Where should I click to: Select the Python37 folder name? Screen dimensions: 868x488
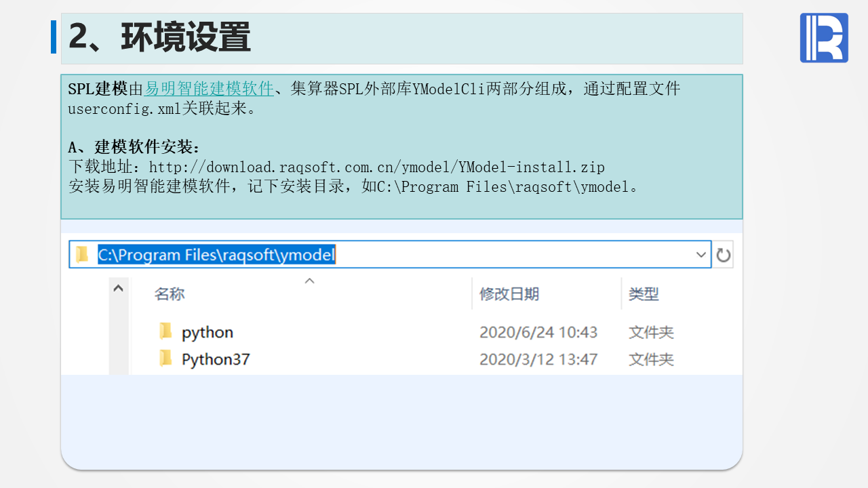(x=216, y=359)
